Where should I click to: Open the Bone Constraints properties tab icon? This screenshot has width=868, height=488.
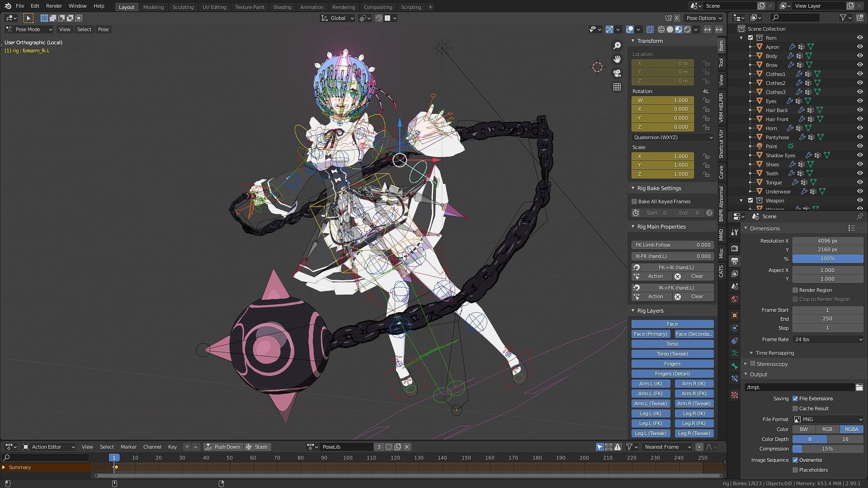point(735,379)
